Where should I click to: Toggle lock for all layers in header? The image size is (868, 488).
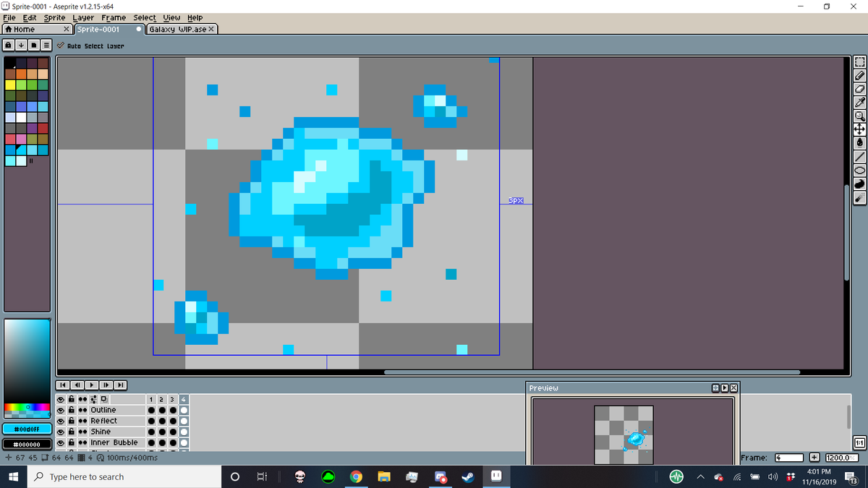[72, 399]
